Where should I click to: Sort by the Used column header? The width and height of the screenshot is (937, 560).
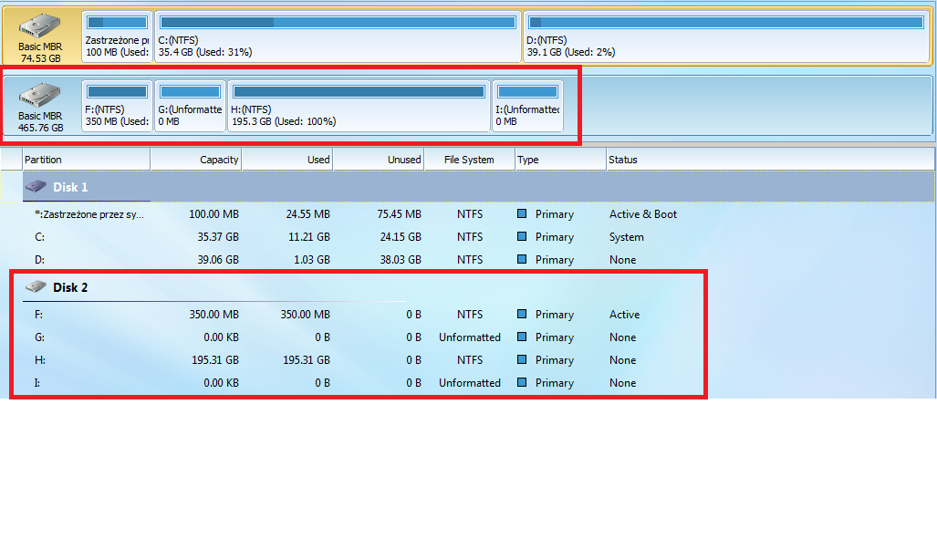pyautogui.click(x=287, y=160)
